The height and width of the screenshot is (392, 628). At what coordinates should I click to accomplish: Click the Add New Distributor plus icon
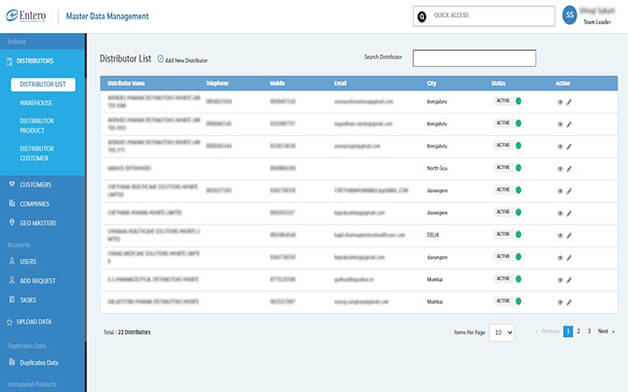pos(161,59)
